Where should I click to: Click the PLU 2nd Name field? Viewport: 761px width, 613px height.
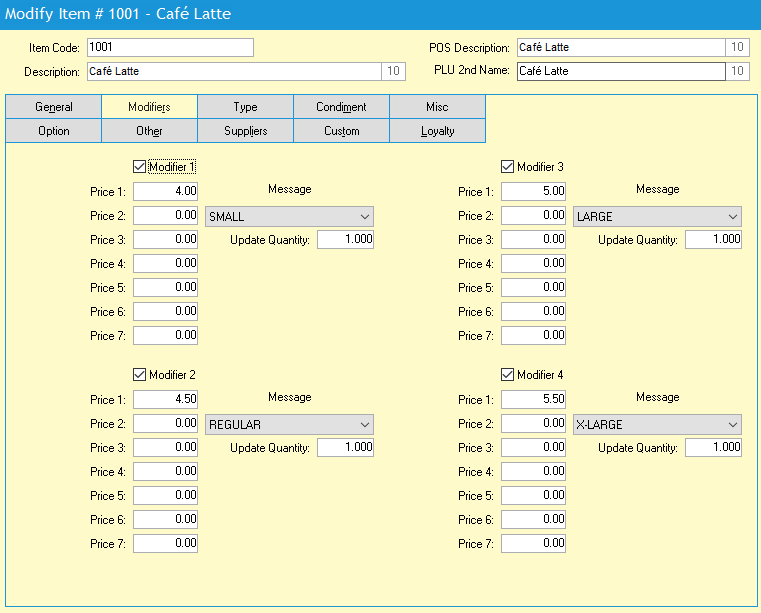[x=620, y=71]
